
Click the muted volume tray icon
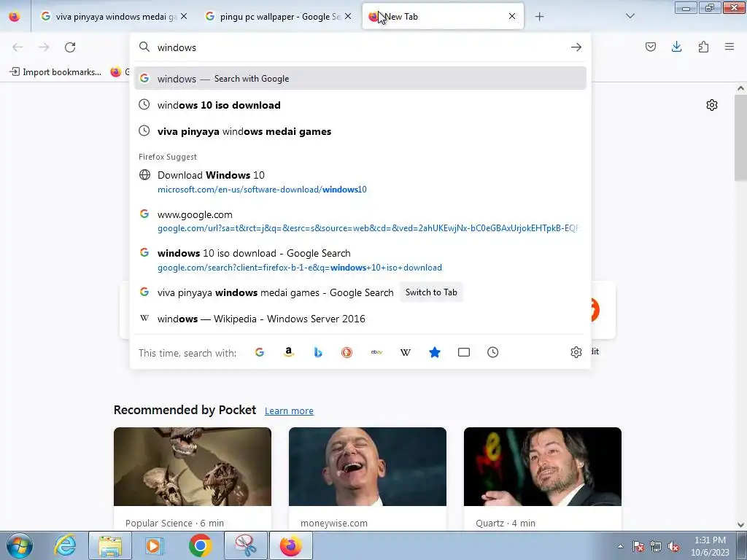click(x=673, y=547)
